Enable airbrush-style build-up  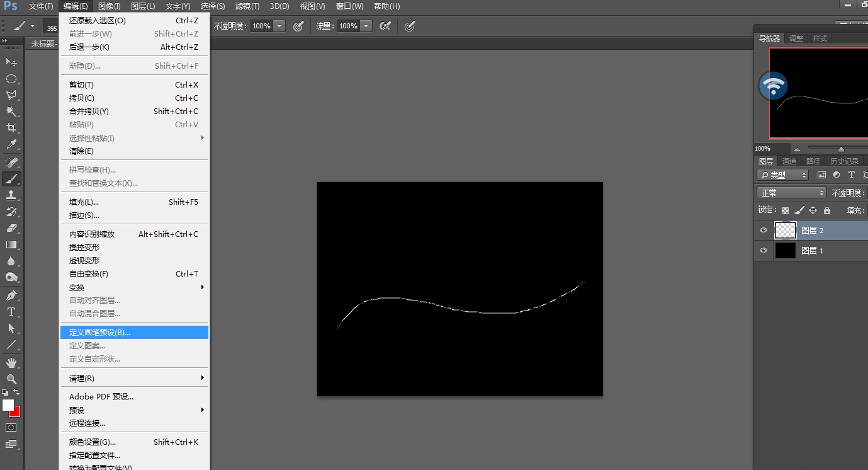pyautogui.click(x=385, y=26)
